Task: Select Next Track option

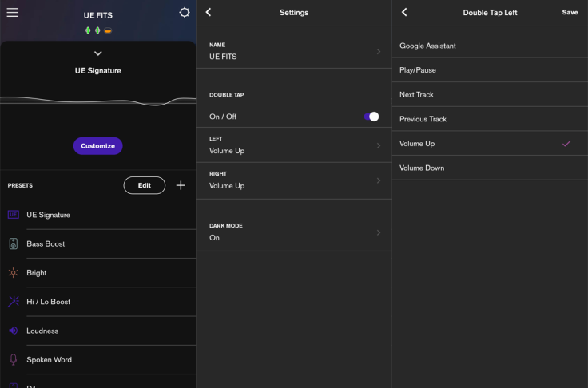Action: pos(490,94)
